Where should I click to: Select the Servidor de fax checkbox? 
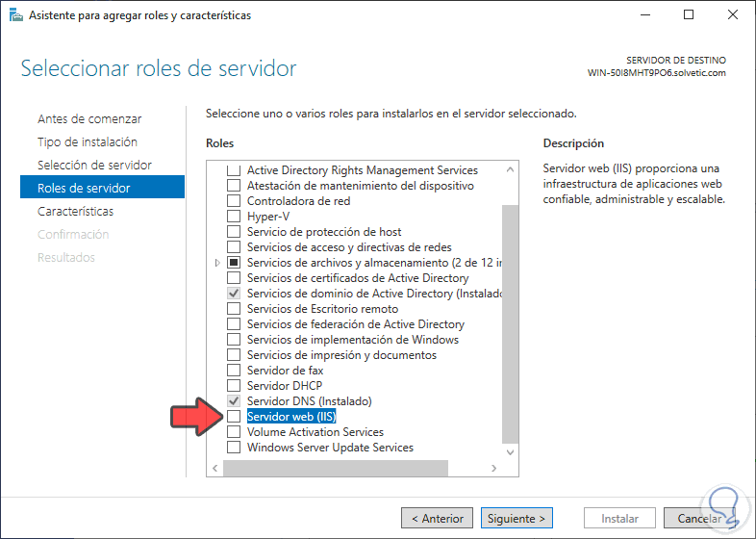[x=234, y=371]
